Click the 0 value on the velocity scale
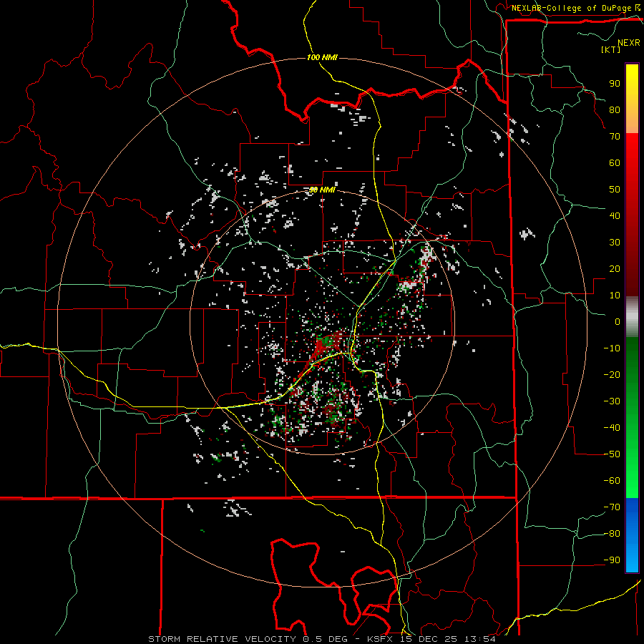This screenshot has width=644, height=644. pos(618,321)
